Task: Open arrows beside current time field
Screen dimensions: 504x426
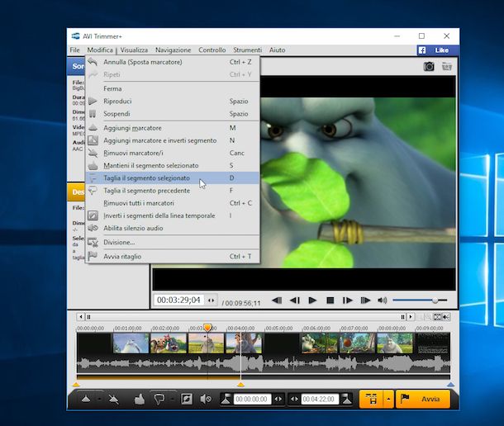Action: [212, 301]
